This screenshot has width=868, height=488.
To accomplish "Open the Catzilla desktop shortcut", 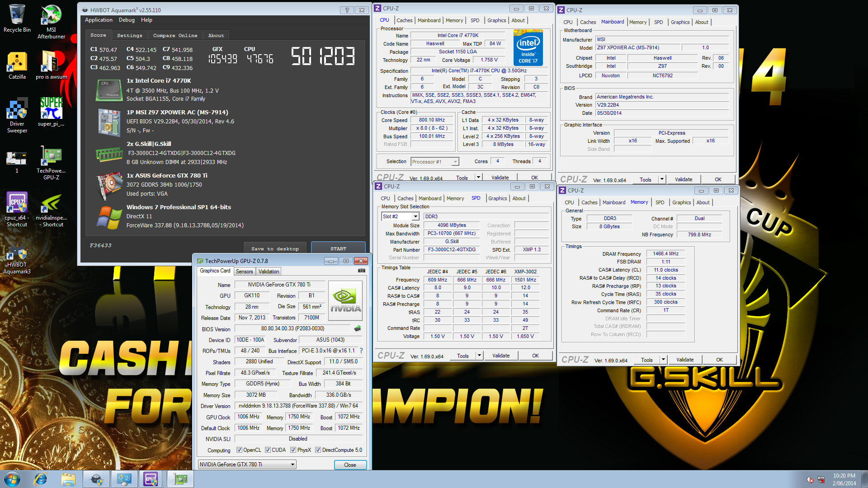I will pos(17,65).
